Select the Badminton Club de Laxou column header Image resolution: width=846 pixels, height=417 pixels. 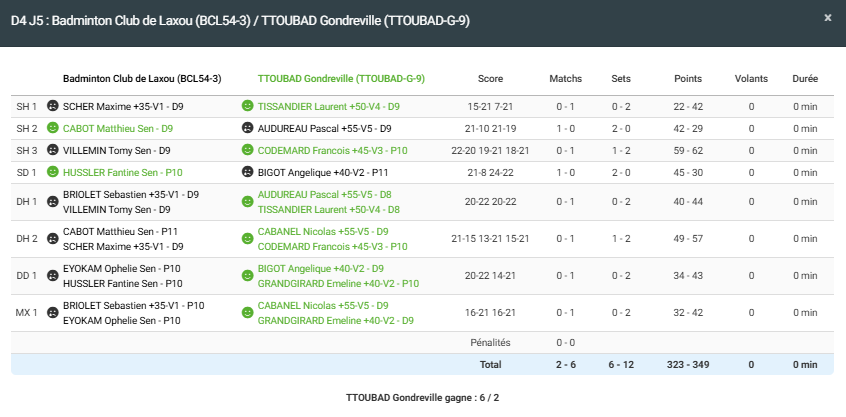142,78
